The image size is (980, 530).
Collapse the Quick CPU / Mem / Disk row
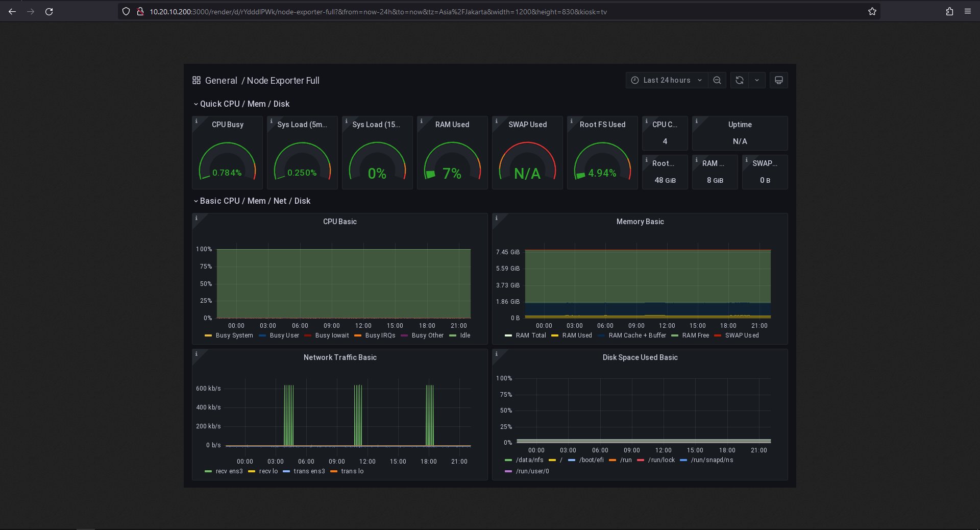pos(241,104)
